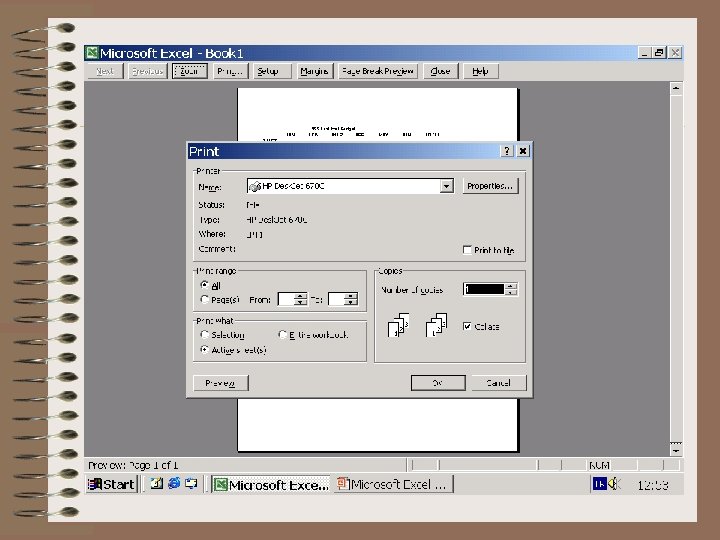
Task: Switch to the second Microsoft Excel taskbar item
Action: (394, 484)
